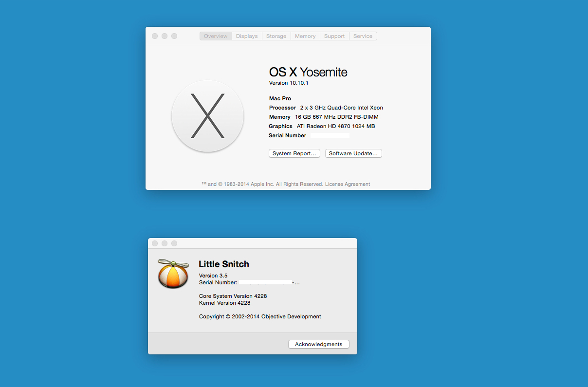Close the About This Mac window
The height and width of the screenshot is (387, 588).
[155, 36]
